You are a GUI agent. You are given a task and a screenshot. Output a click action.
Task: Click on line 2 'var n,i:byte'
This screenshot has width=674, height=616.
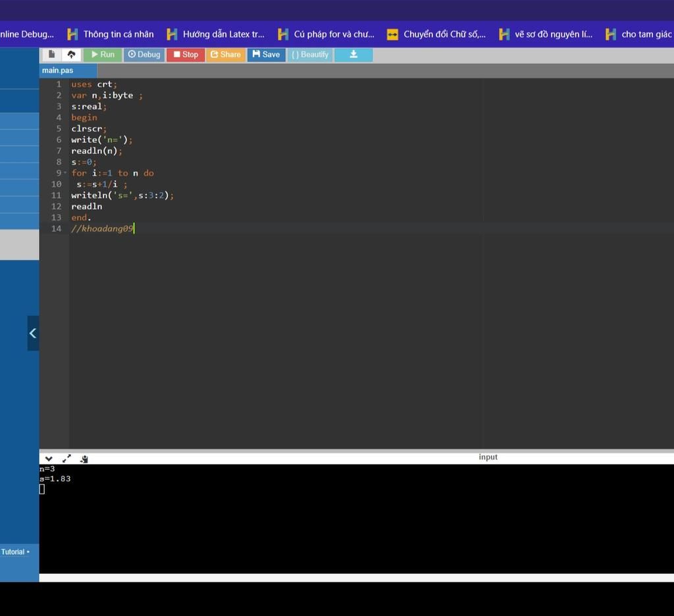[x=107, y=95]
